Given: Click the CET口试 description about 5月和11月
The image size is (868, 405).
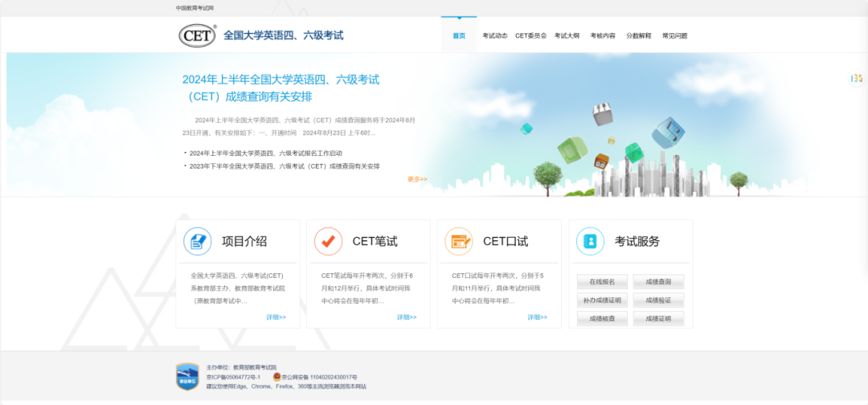Looking at the screenshot, I should 497,288.
